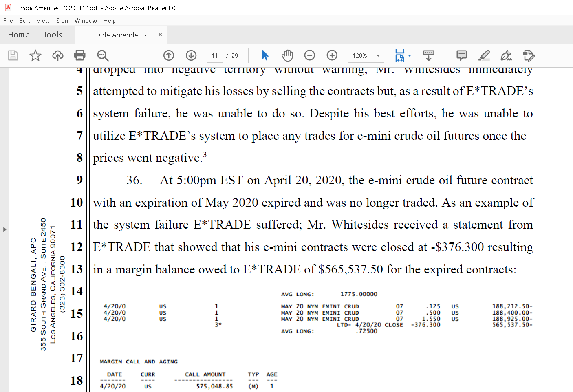Image resolution: width=573 pixels, height=392 pixels.
Task: Activate the Selection arrow tool
Action: 265,55
